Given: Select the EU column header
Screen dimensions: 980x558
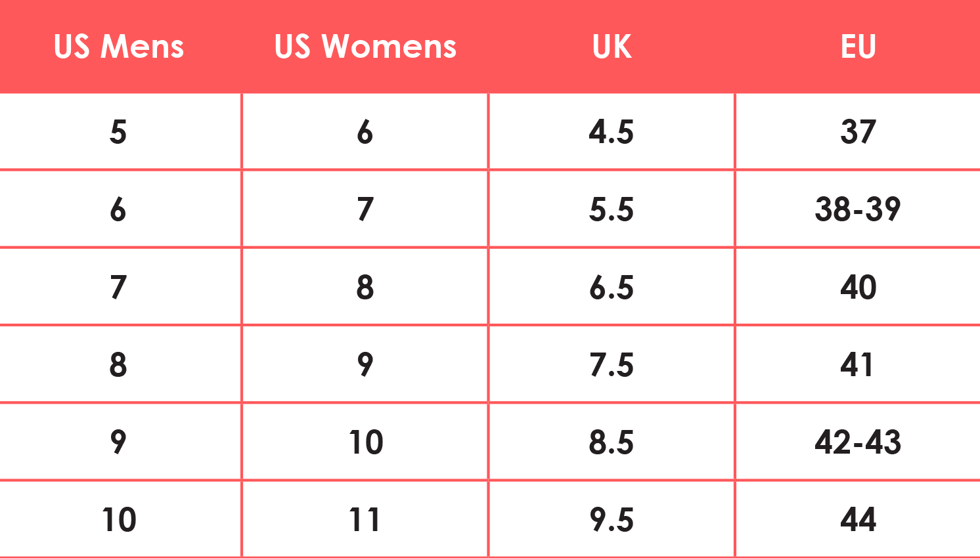Looking at the screenshot, I should coord(858,47).
